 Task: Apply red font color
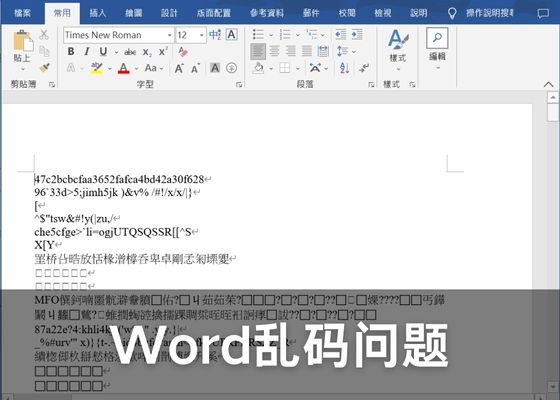[124, 68]
